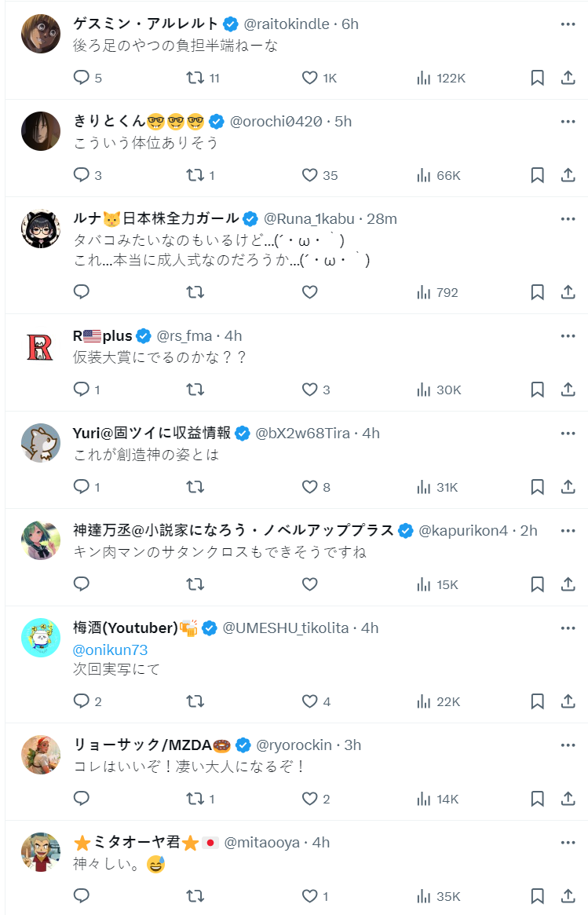Open more options for @ryorockin's tweet
Screen dimensions: 588x915
pos(568,745)
